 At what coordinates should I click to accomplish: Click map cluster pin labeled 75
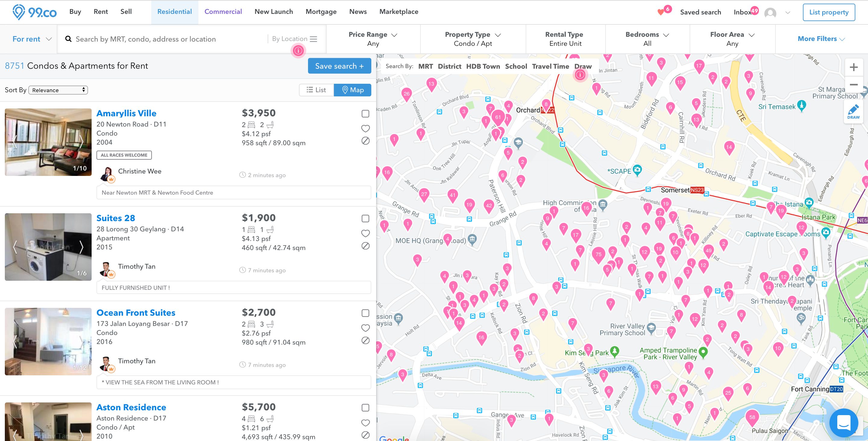point(599,255)
